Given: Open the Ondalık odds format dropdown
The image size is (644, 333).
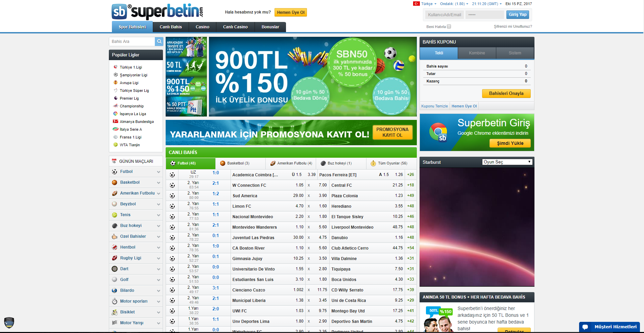Looking at the screenshot, I should (454, 4).
